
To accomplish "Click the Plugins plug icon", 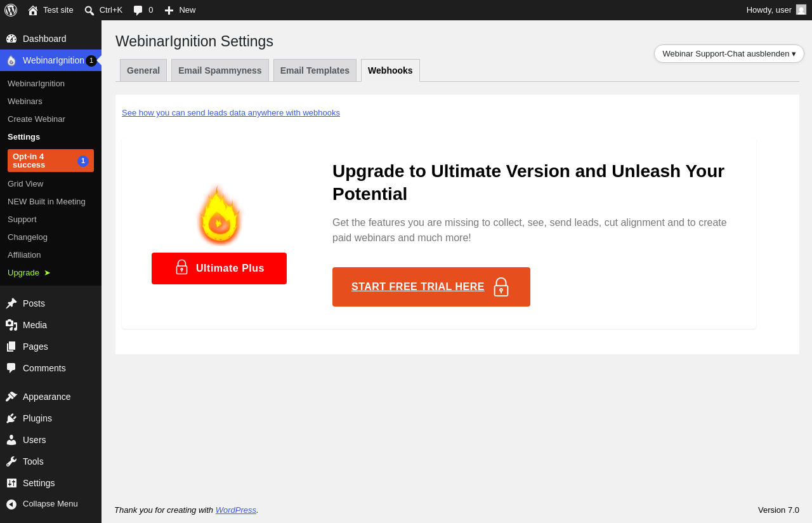I will 11,418.
